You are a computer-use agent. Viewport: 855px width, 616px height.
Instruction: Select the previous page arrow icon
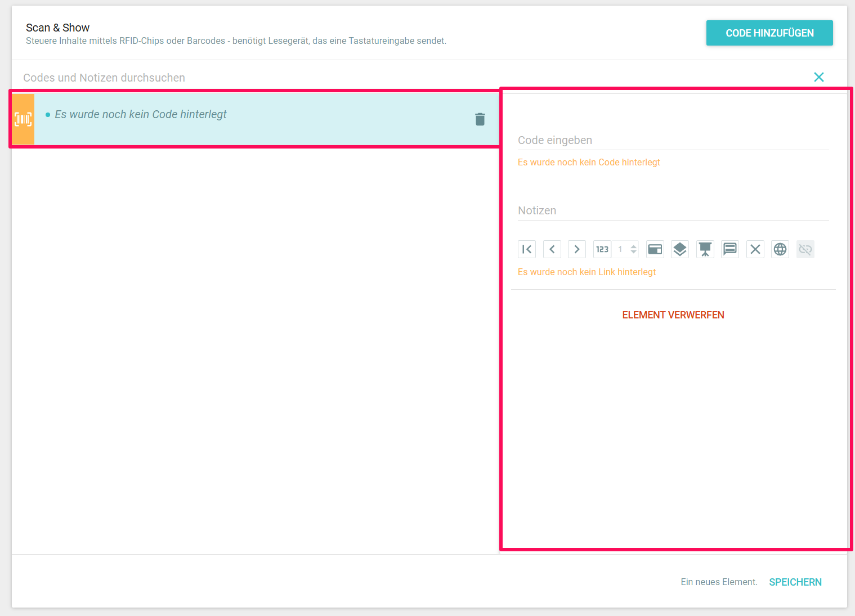pyautogui.click(x=552, y=249)
